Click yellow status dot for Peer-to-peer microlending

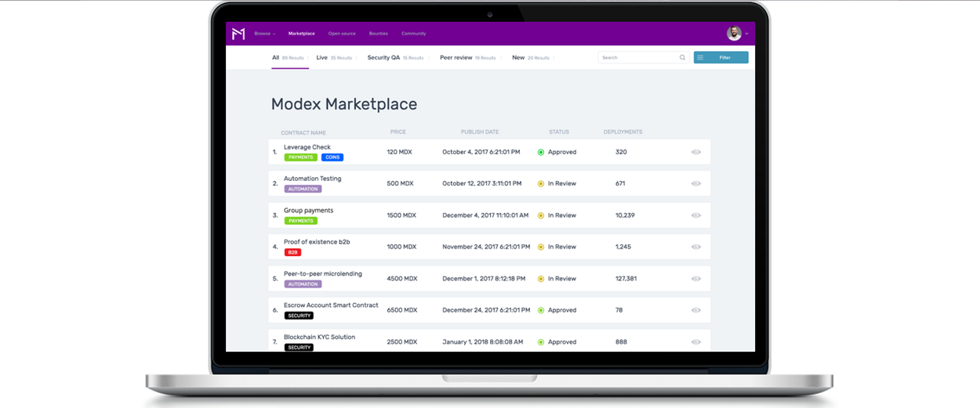click(541, 279)
